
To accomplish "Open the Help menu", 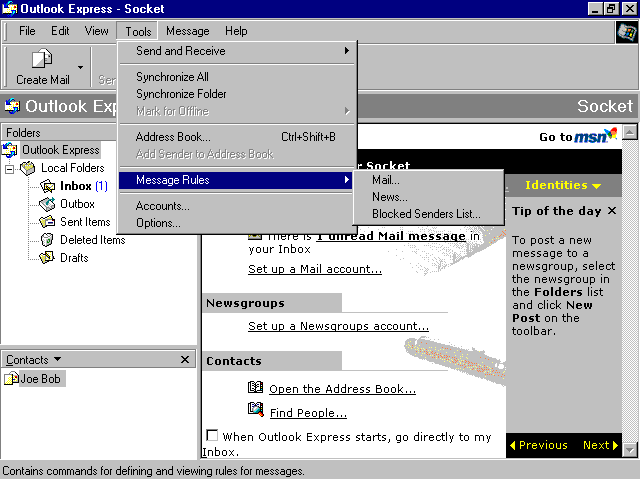I will click(236, 31).
